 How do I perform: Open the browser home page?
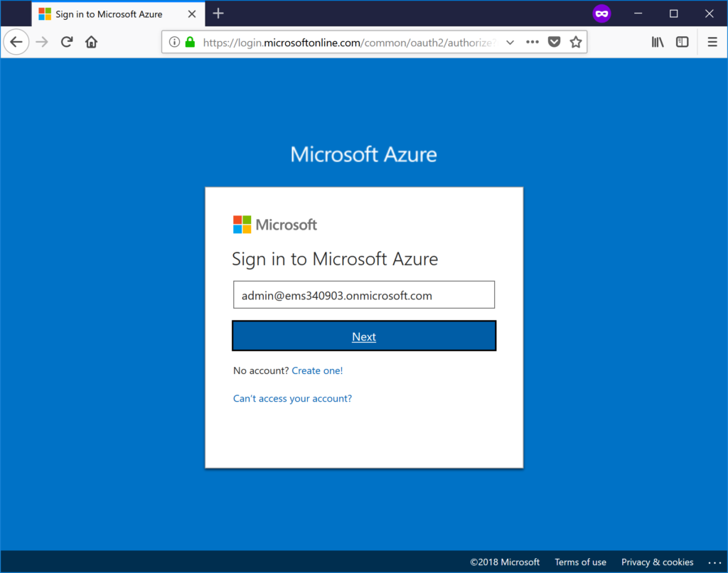pos(92,42)
